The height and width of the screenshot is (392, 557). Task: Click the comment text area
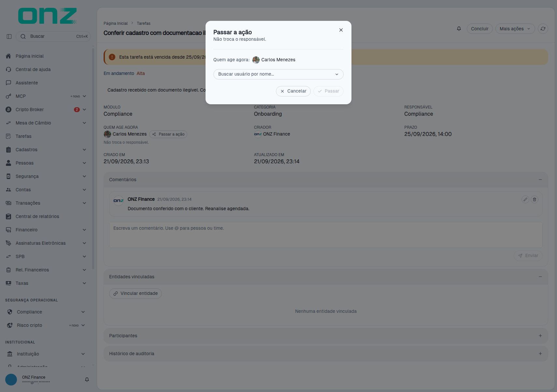(x=326, y=235)
